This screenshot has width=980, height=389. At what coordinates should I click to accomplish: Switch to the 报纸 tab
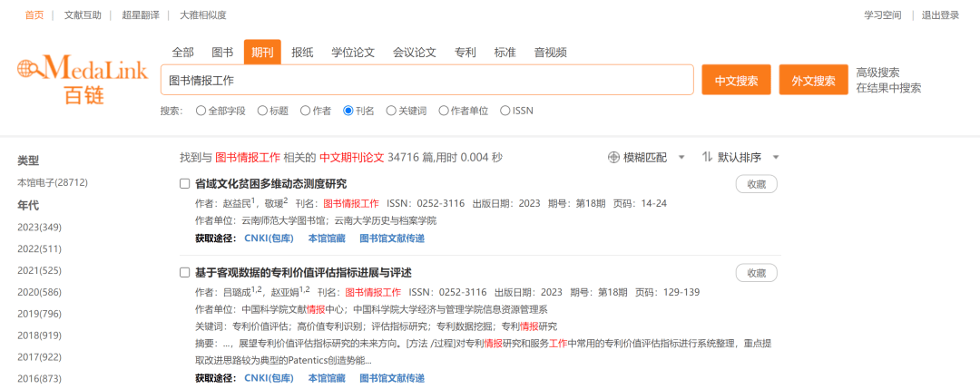(302, 53)
